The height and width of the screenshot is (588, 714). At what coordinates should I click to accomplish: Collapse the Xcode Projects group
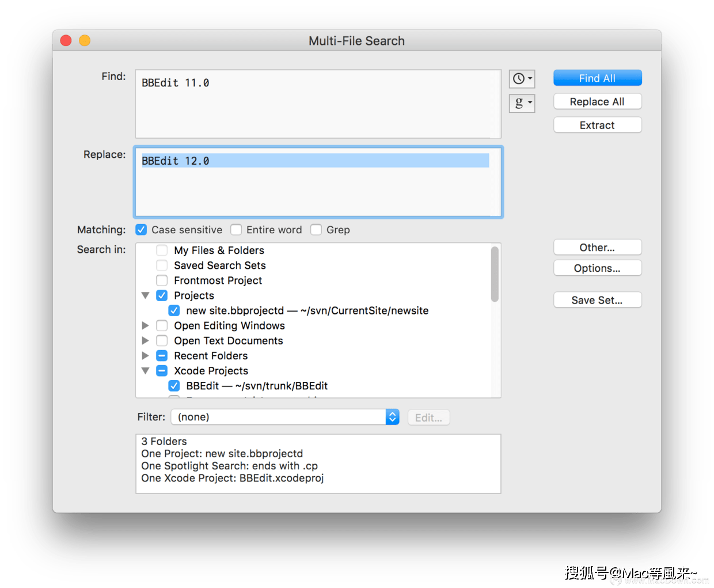point(146,371)
